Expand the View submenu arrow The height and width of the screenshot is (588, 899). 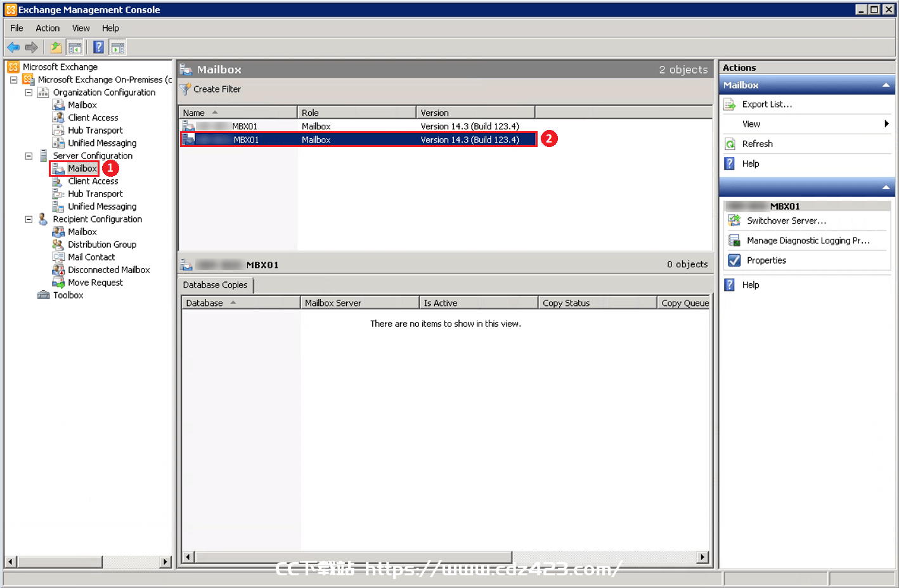click(x=886, y=124)
